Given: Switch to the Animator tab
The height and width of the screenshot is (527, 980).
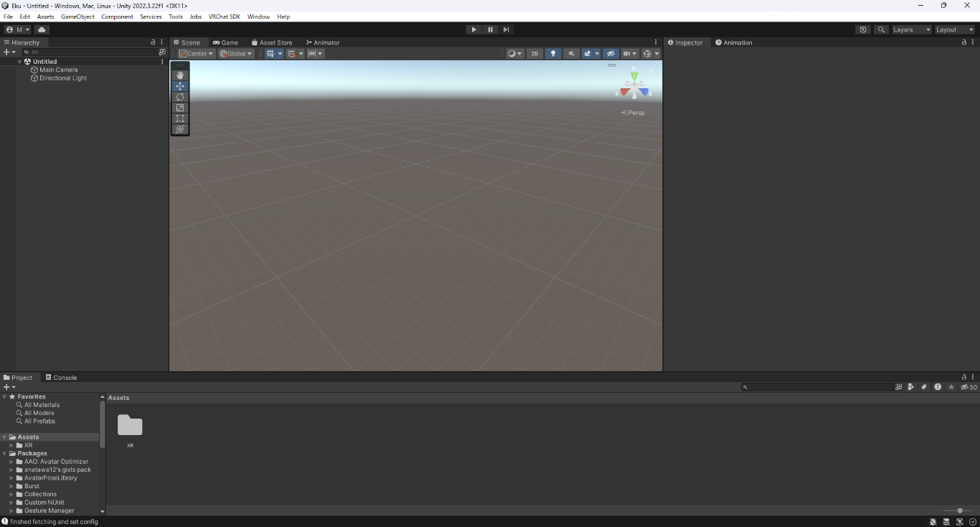Looking at the screenshot, I should coord(322,42).
